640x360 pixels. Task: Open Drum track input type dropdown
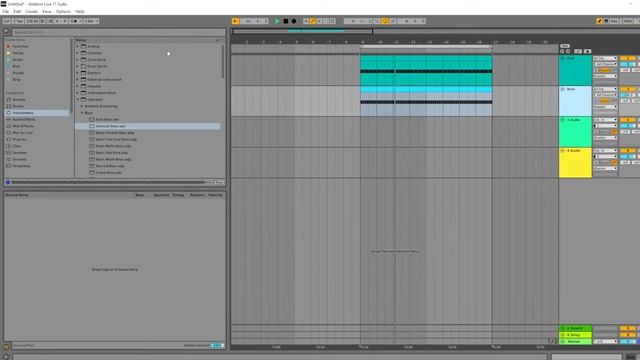point(605,58)
